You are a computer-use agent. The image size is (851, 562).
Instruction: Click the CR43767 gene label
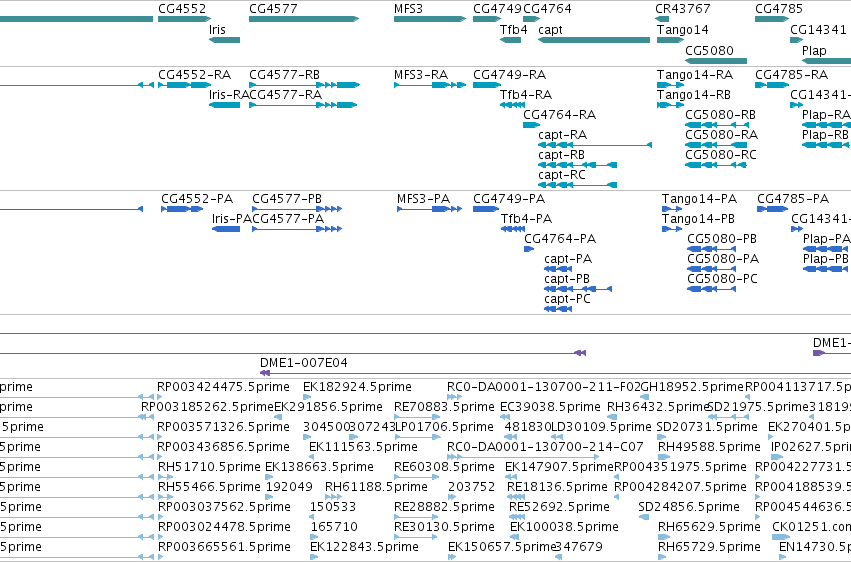coord(683,9)
